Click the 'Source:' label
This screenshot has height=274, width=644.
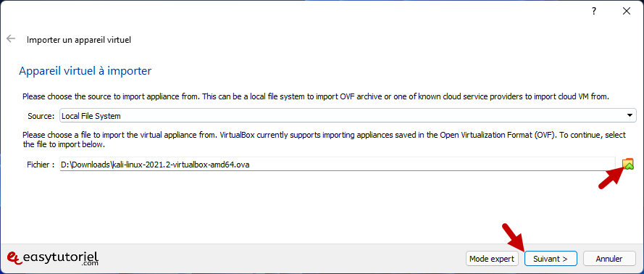pyautogui.click(x=41, y=116)
